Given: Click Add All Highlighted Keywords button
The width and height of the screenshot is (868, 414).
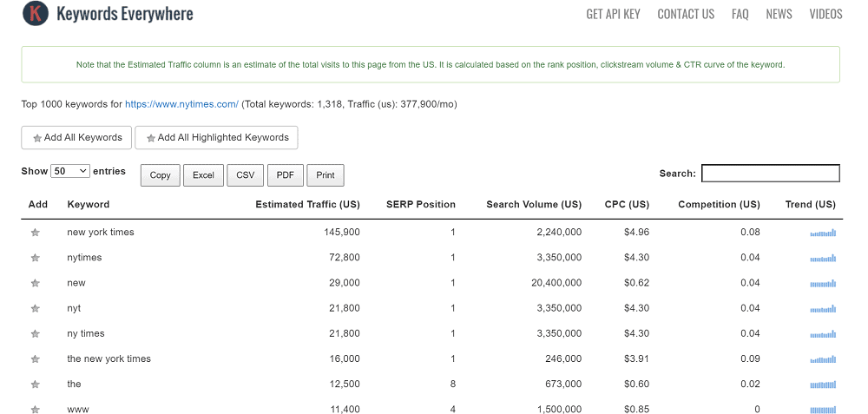Looking at the screenshot, I should coord(216,138).
